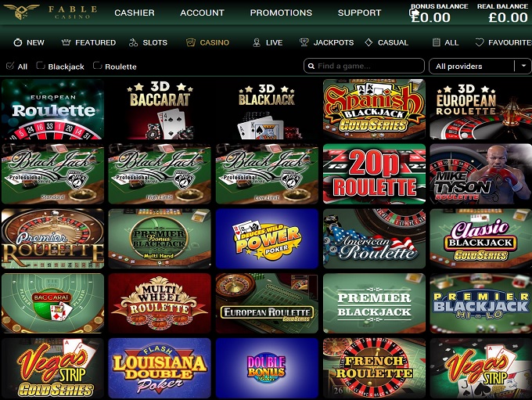Toggle the All filter checkbox
The image size is (532, 400).
pyautogui.click(x=10, y=66)
